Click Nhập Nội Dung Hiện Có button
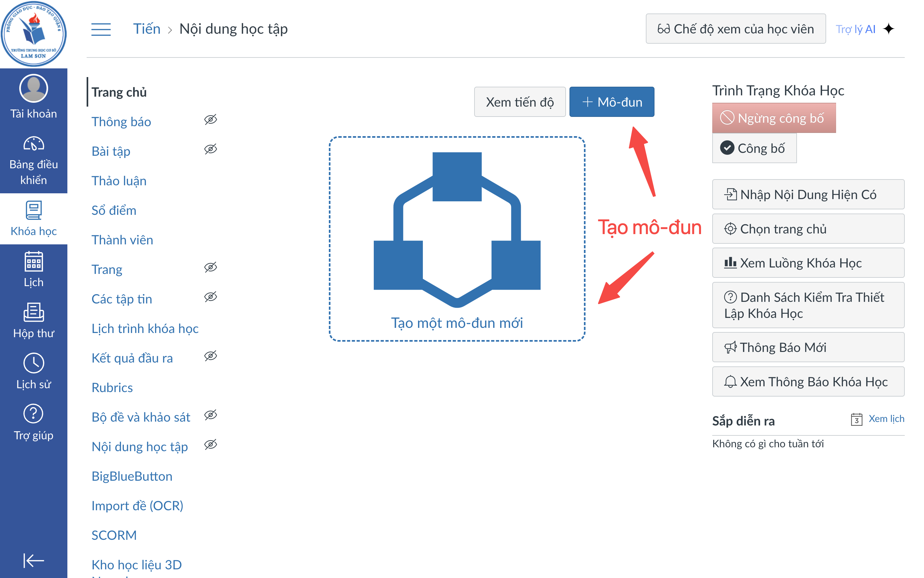Image resolution: width=924 pixels, height=578 pixels. tap(808, 194)
